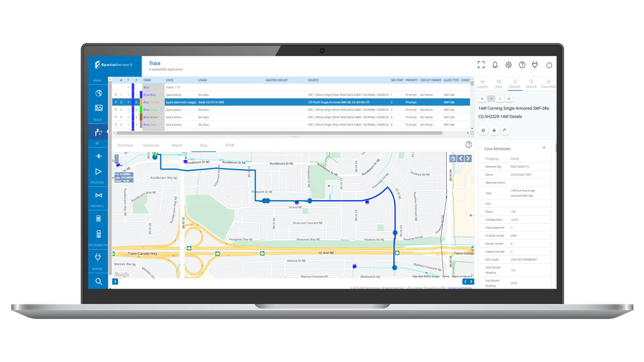644x362 pixels.
Task: Open the Splicing bowtie icon
Action: click(x=99, y=195)
